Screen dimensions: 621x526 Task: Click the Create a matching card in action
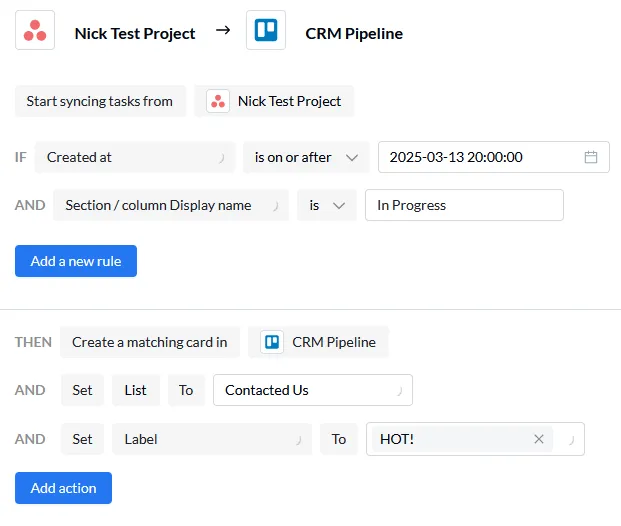(x=150, y=342)
